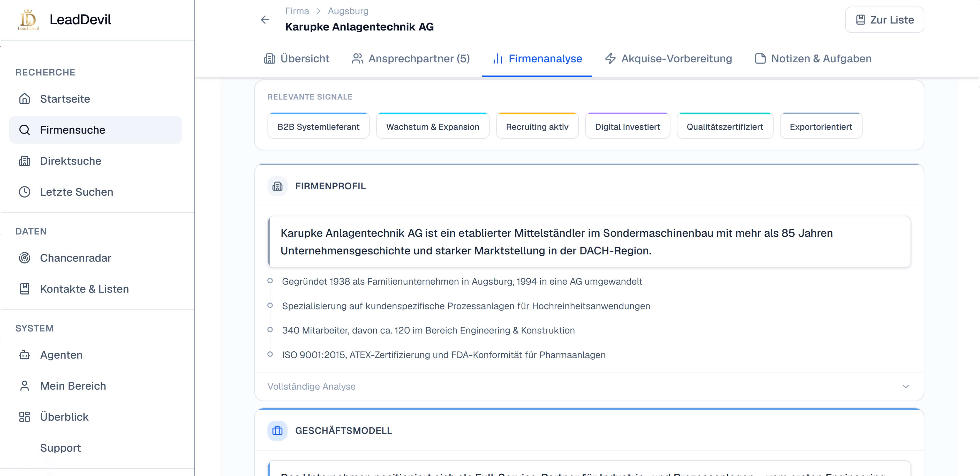Switch to the Ansprechpartner (5) tab

coord(411,59)
